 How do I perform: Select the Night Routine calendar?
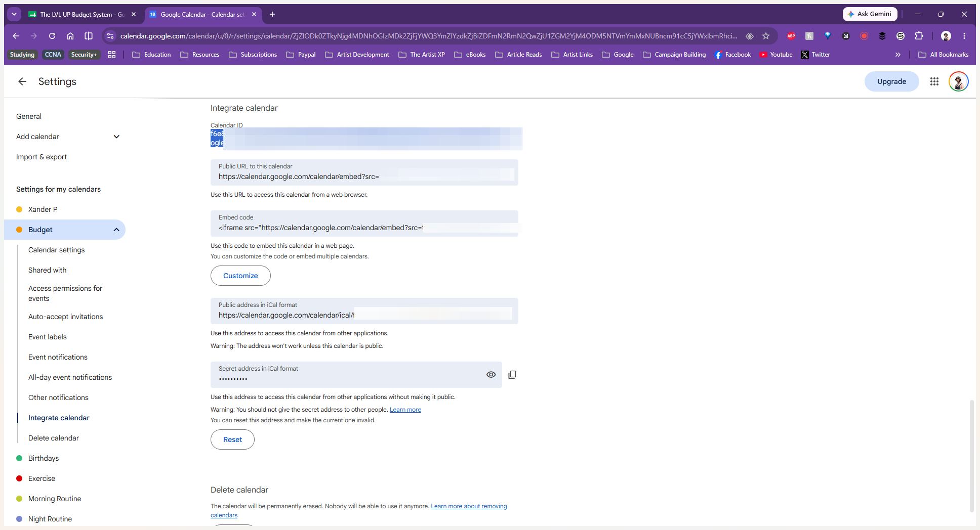(50, 519)
